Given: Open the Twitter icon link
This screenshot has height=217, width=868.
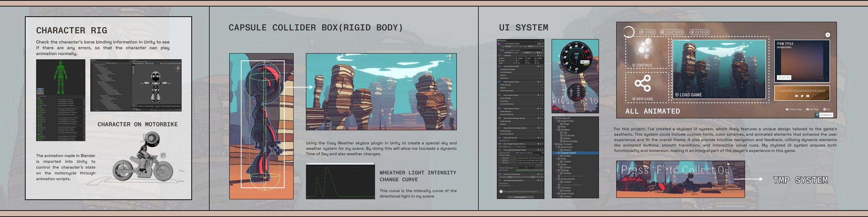Looking at the screenshot, I should tap(802, 96).
